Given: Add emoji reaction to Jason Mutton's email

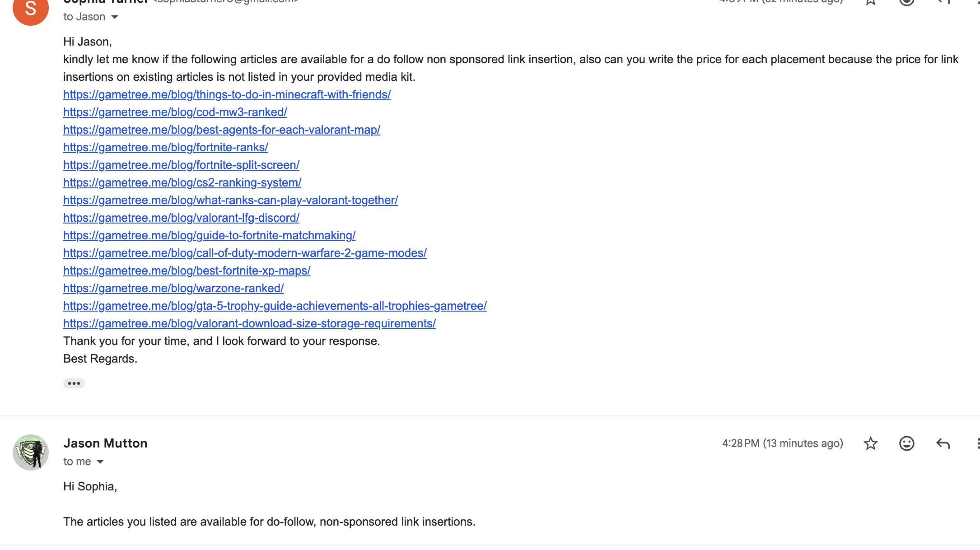Looking at the screenshot, I should coord(906,443).
